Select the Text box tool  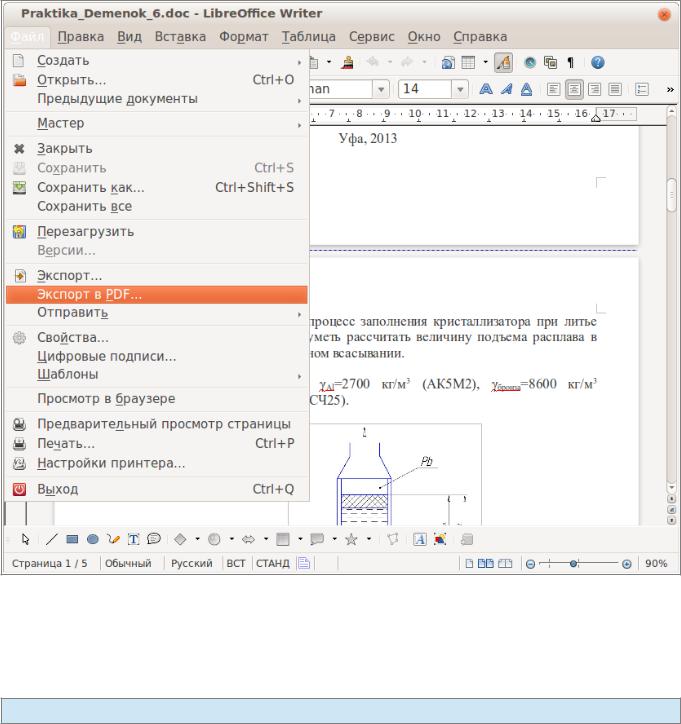point(133,539)
